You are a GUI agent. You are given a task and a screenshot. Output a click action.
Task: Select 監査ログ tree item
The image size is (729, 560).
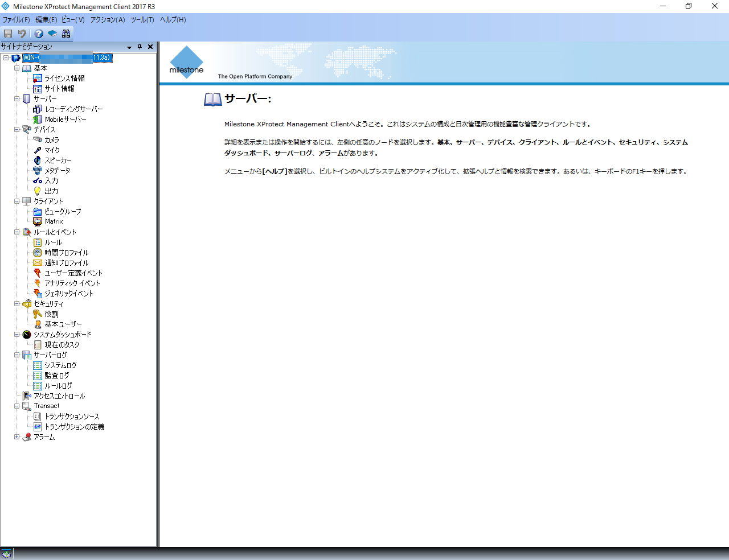click(x=57, y=375)
